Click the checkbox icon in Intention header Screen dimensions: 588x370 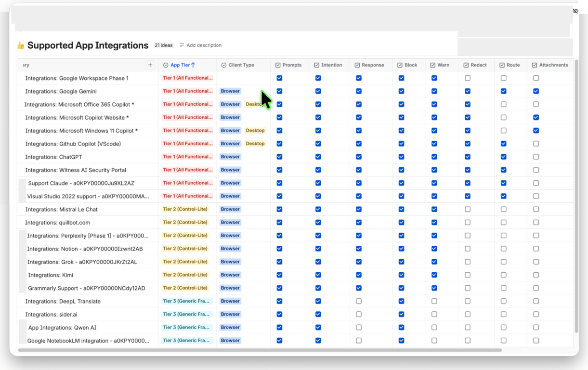tap(316, 65)
